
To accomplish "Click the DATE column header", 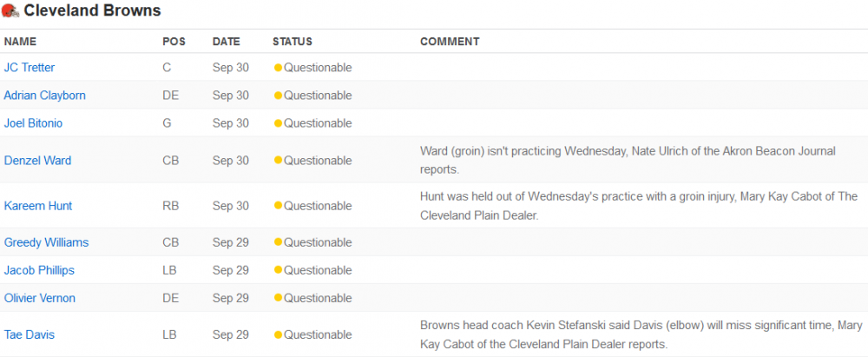I will tap(227, 42).
